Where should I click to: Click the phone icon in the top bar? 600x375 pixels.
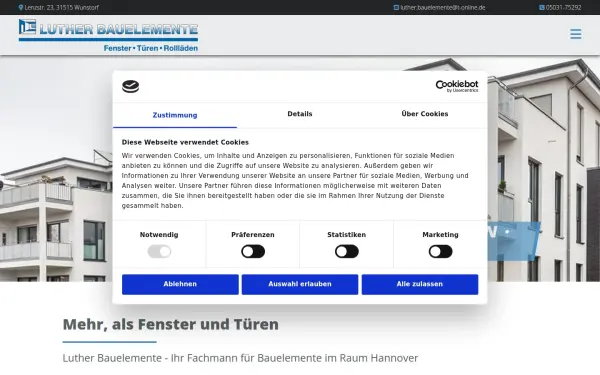(x=541, y=7)
